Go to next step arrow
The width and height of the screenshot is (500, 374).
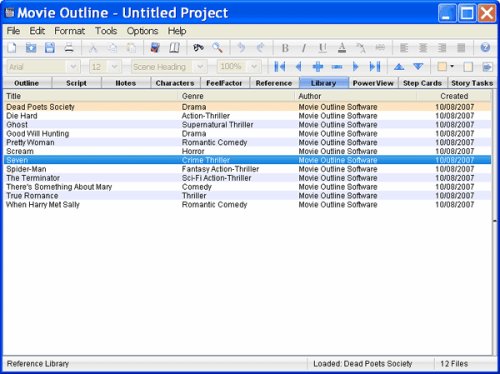pyautogui.click(x=356, y=67)
